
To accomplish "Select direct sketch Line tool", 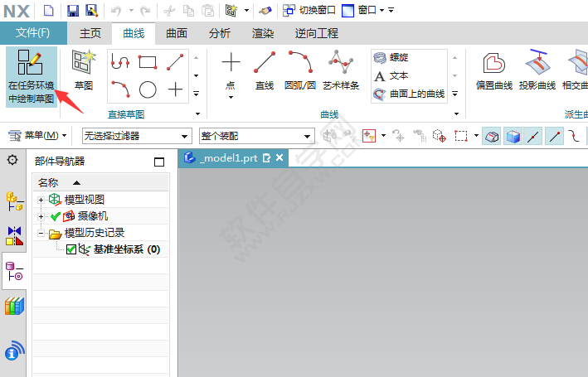I will coord(175,62).
